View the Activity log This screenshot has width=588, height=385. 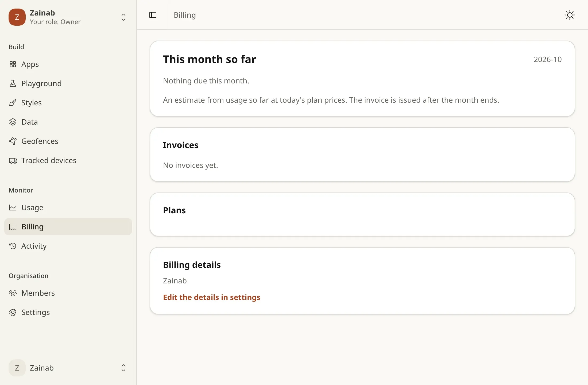tap(68, 246)
